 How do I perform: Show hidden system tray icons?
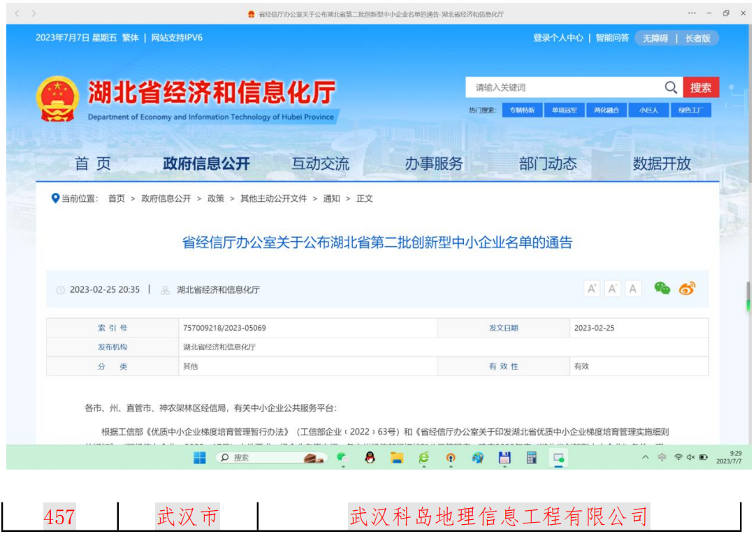645,457
